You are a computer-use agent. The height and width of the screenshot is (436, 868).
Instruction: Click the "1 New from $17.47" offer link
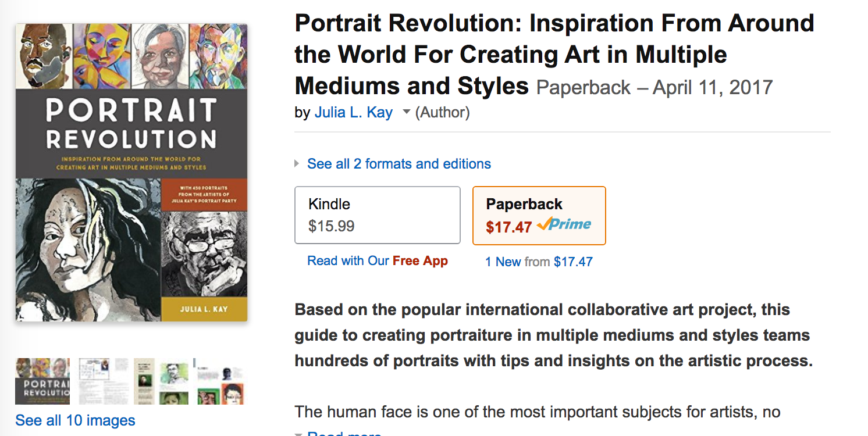(x=539, y=262)
